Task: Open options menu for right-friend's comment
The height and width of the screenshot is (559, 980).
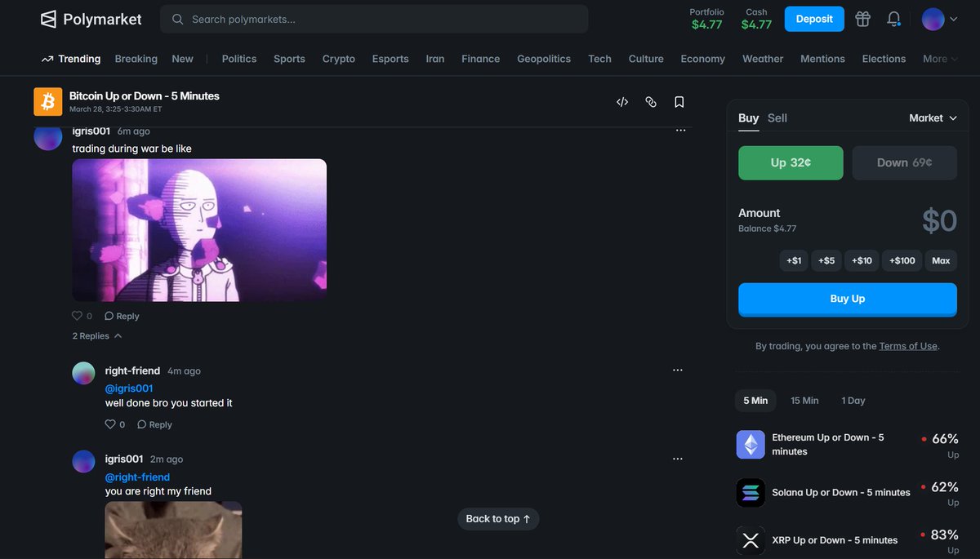Action: pos(677,370)
